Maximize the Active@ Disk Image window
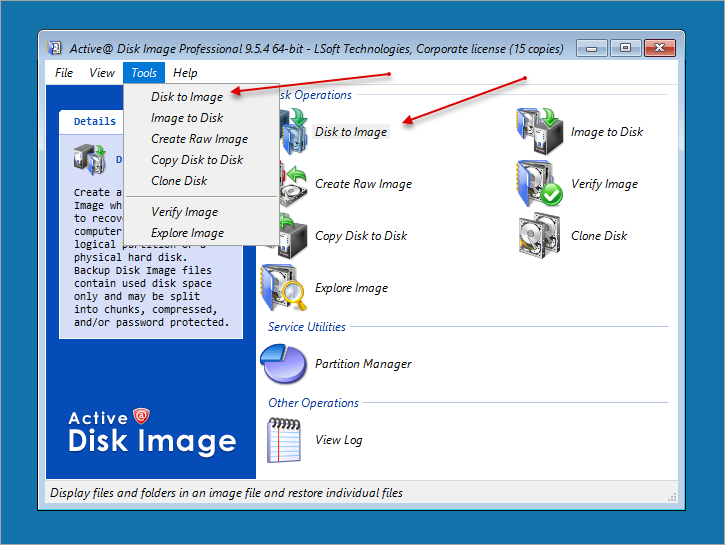 (625, 48)
